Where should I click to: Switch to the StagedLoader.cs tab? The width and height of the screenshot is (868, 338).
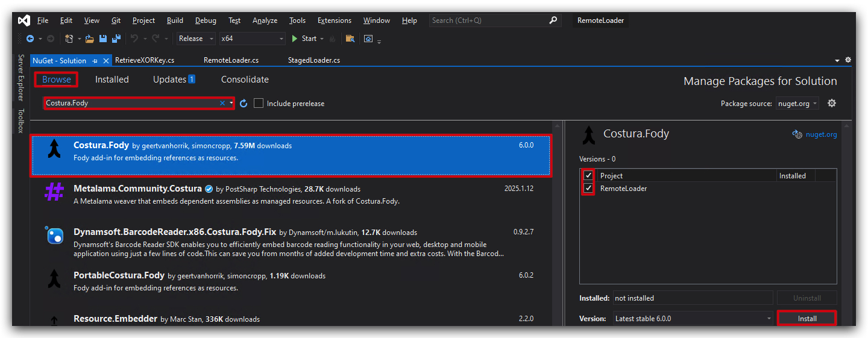point(314,60)
